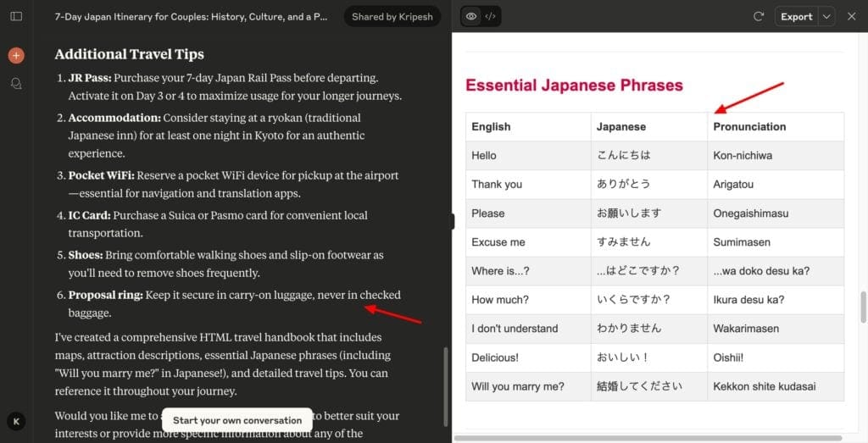
Task: Open the user profile avatar K
Action: (16, 421)
